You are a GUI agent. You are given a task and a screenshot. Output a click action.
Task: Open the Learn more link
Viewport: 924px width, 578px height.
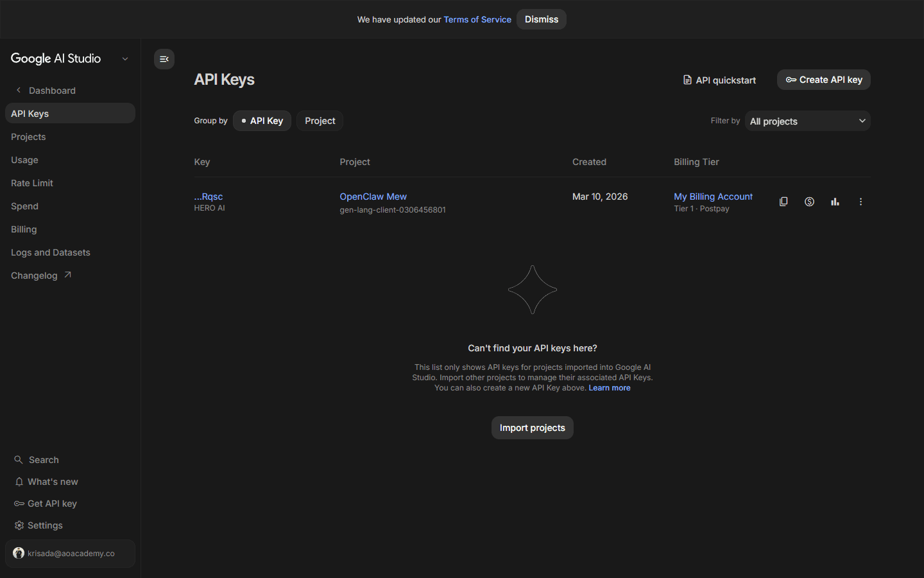point(610,388)
